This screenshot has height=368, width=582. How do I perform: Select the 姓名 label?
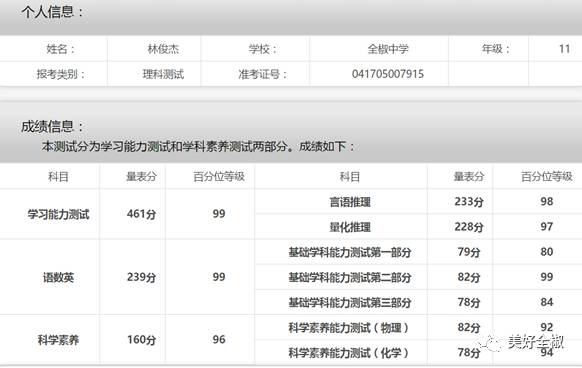pyautogui.click(x=61, y=49)
